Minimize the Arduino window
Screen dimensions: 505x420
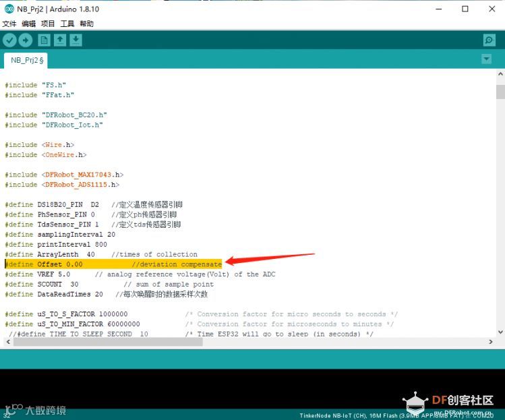(x=439, y=9)
